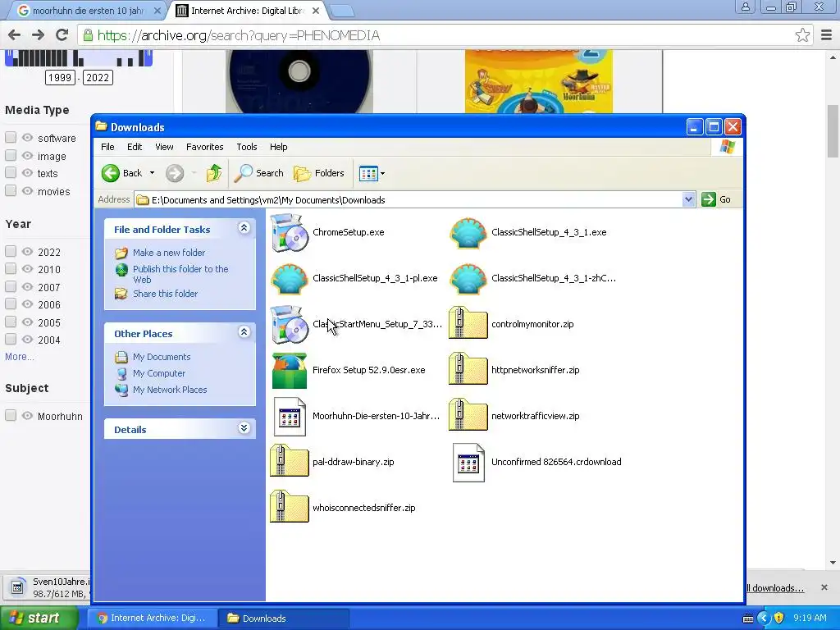Go back in the browser
Screen dimensions: 840x630
click(x=15, y=35)
